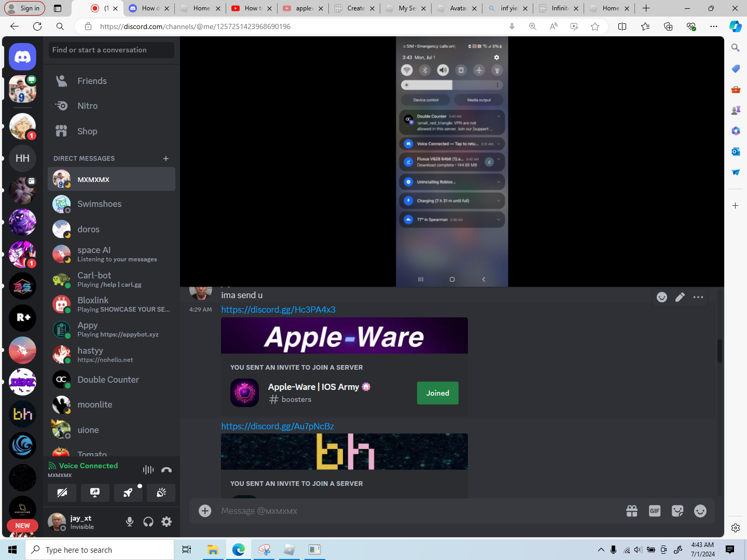Toggle noise suppression waveform icon
Viewport: 747px width, 560px height.
click(x=148, y=470)
